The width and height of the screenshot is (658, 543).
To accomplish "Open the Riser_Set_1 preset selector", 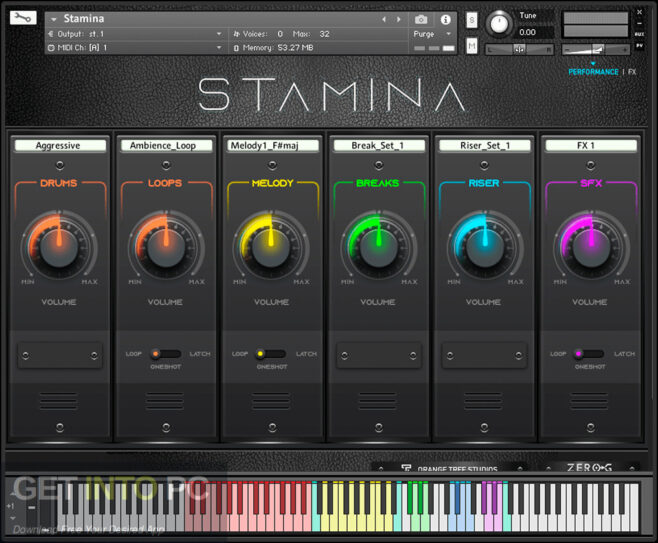I will click(x=485, y=145).
